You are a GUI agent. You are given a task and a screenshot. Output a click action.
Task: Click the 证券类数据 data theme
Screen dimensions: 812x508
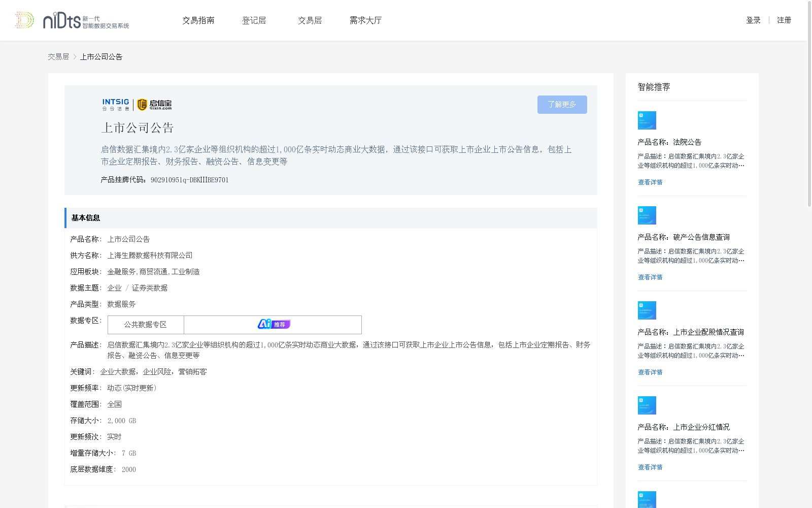tap(150, 288)
